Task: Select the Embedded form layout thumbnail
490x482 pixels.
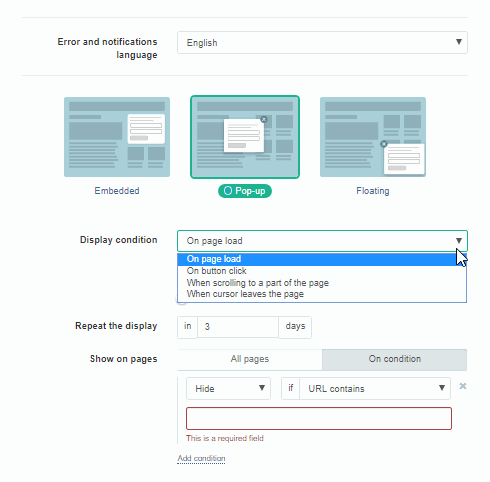Action: [117, 137]
